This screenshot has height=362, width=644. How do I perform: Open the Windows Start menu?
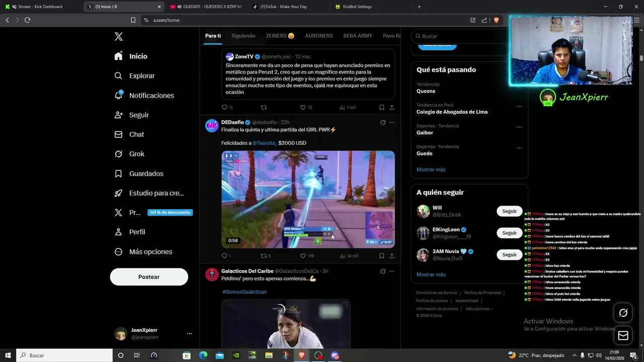[8, 355]
